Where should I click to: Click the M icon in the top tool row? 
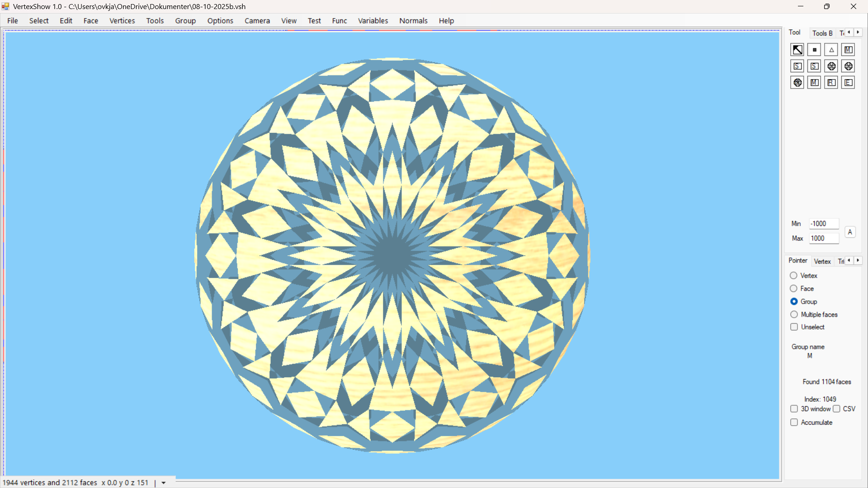[848, 50]
